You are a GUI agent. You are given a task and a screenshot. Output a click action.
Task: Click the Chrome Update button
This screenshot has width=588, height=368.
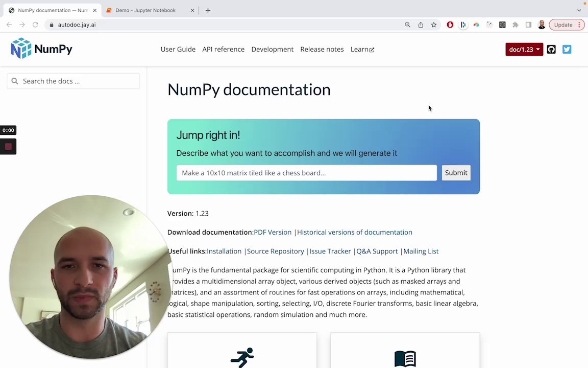(567, 25)
